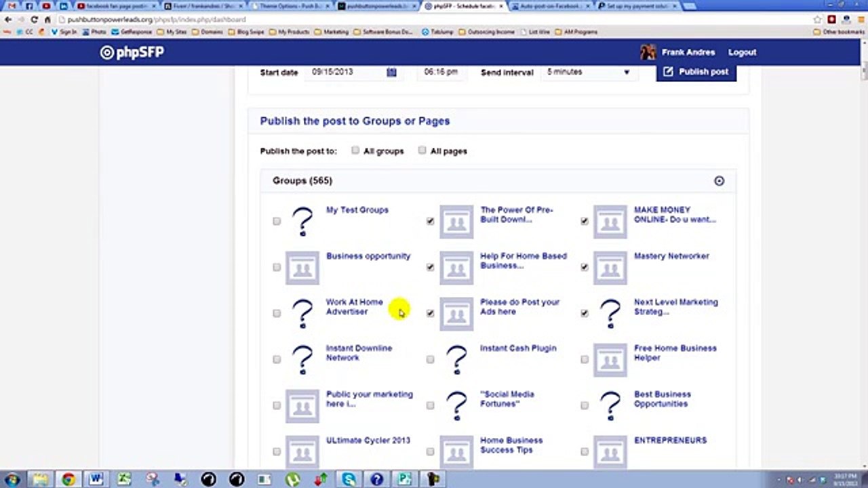Click the Publish post button
This screenshot has height=488, width=868.
click(x=696, y=72)
